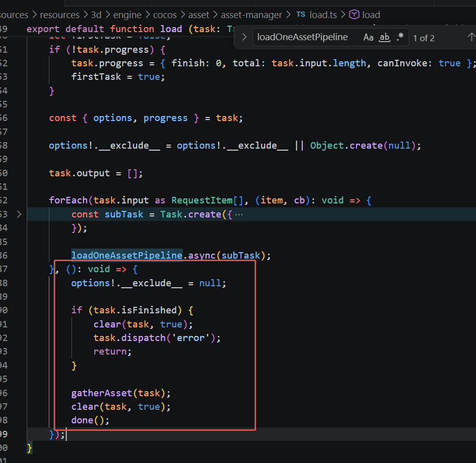This screenshot has width=476, height=463.
Task: Open 'asset' breadcrumb segment
Action: 198,15
